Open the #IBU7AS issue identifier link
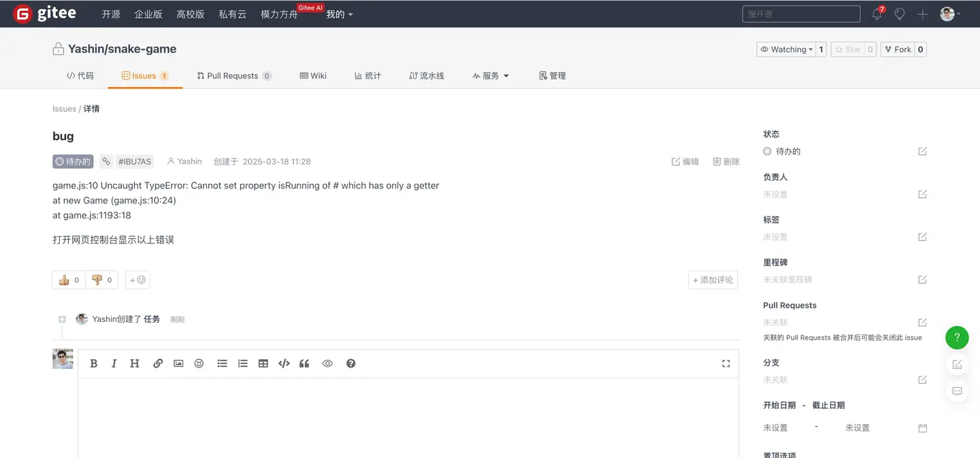The height and width of the screenshot is (458, 980). pos(134,161)
